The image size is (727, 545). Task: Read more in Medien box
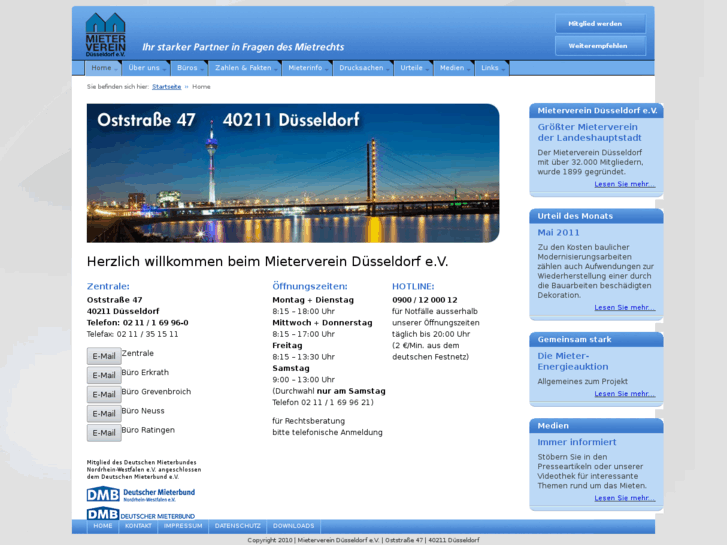[x=625, y=498]
